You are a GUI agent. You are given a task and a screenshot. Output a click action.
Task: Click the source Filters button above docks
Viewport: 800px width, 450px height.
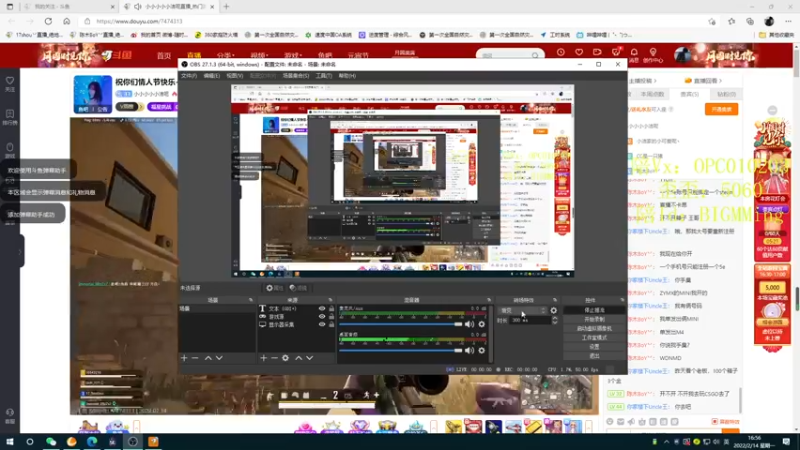298,288
